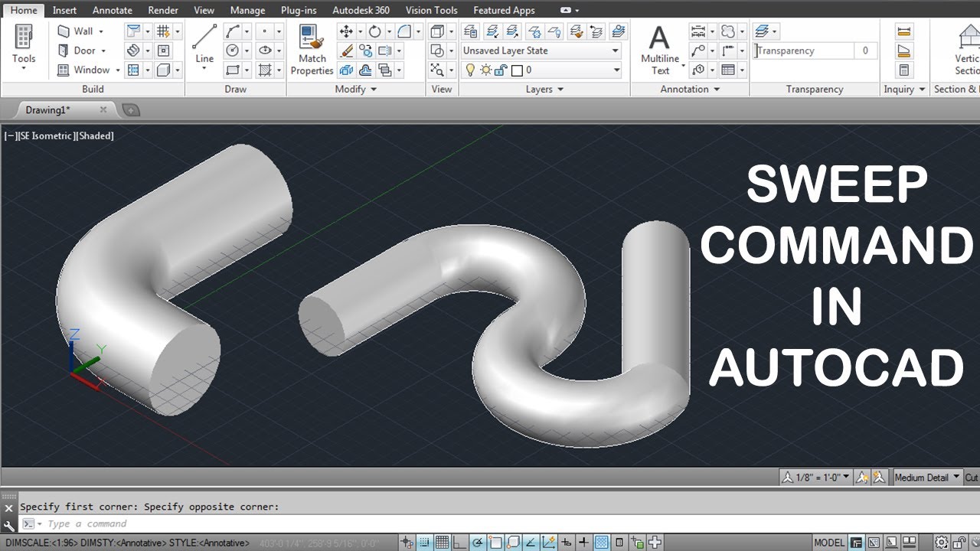Switch to the Manage ribbon tab
This screenshot has width=980, height=551.
tap(247, 10)
